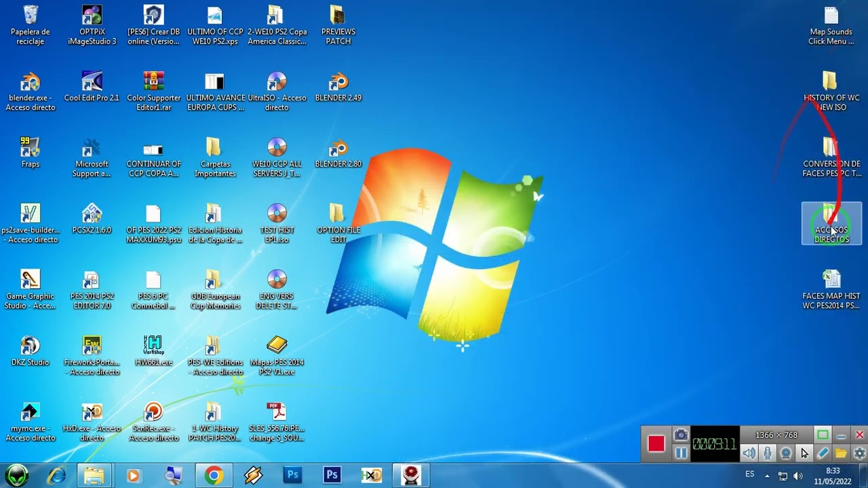Choose capture region with green rectangle
This screenshot has height=488, width=868.
pos(823,435)
